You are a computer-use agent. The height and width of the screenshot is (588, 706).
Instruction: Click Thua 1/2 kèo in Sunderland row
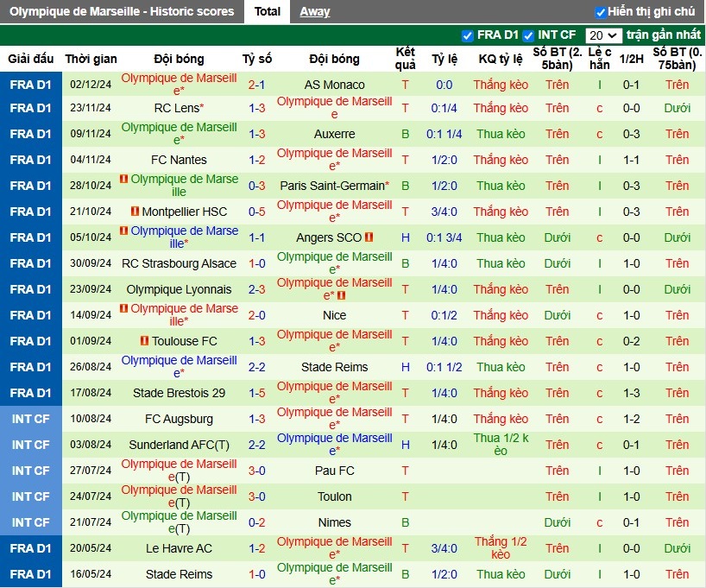coord(501,445)
